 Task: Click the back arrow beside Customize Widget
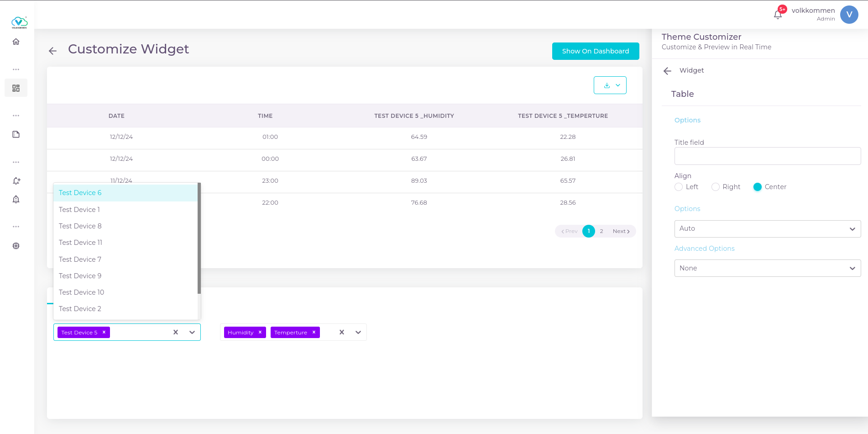point(53,51)
